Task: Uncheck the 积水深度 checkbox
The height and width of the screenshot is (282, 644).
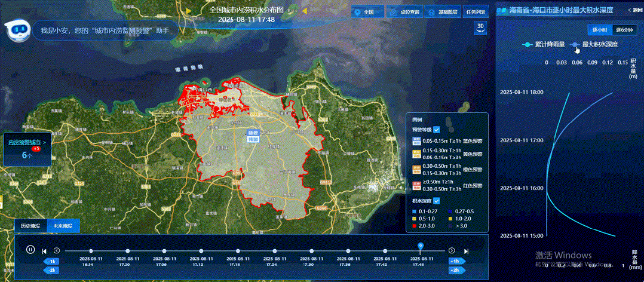Action: pos(437,201)
